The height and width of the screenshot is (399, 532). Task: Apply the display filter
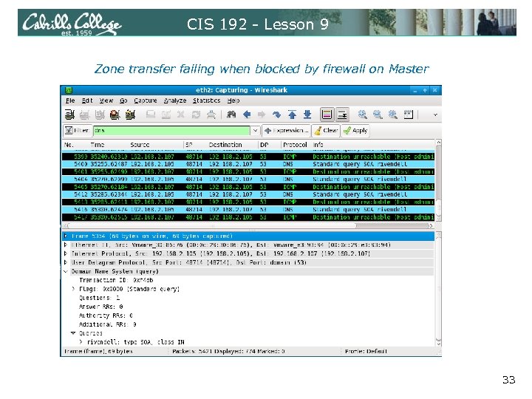(x=355, y=130)
